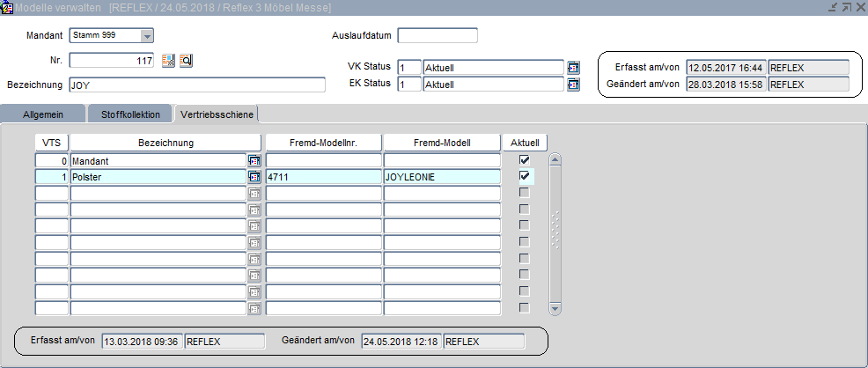
Task: Uncheck Aktuell checkbox for Mandant row
Action: [x=525, y=160]
